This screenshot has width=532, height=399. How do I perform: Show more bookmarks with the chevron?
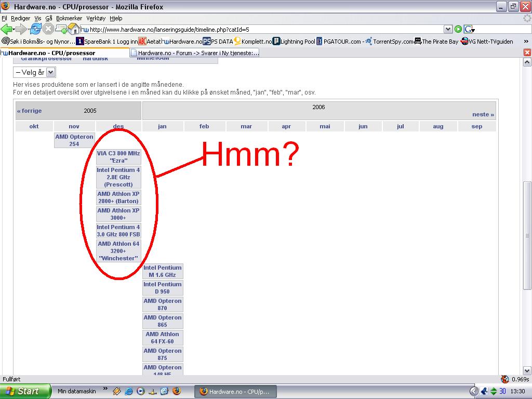pyautogui.click(x=526, y=42)
